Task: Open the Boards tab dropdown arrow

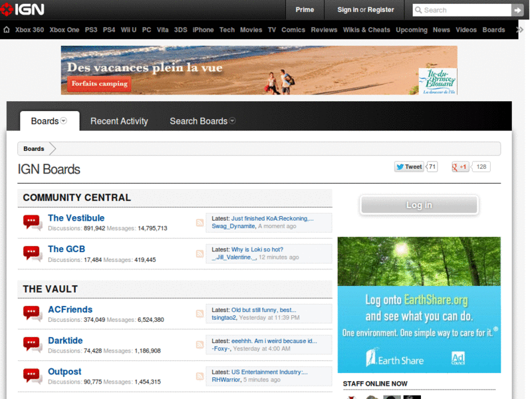Action: click(63, 121)
